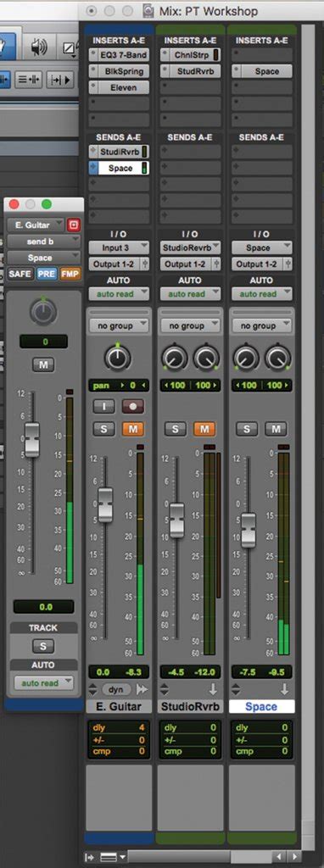Viewport: 324px width, 868px height.
Task: Click the tab-to-transients icon in Edit toolbar
Action: coord(60,79)
